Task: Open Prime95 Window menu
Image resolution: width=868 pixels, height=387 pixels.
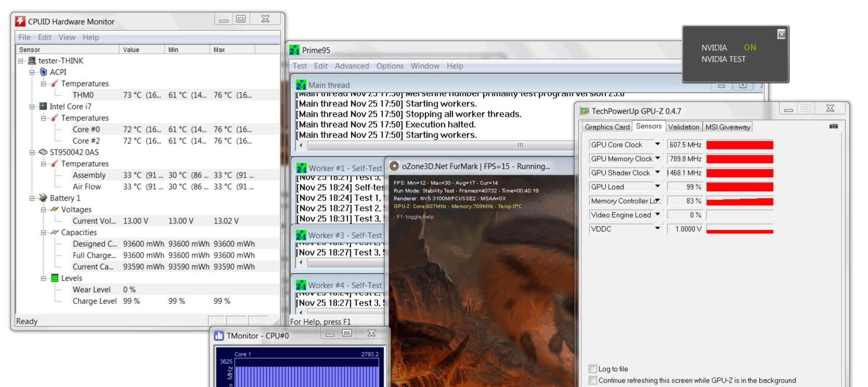Action: (425, 66)
